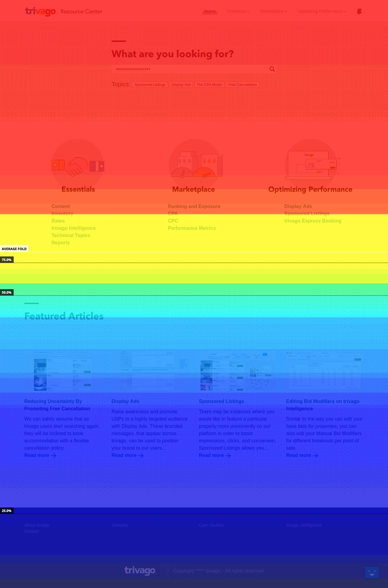Open the Display Ads featured article title

click(125, 401)
